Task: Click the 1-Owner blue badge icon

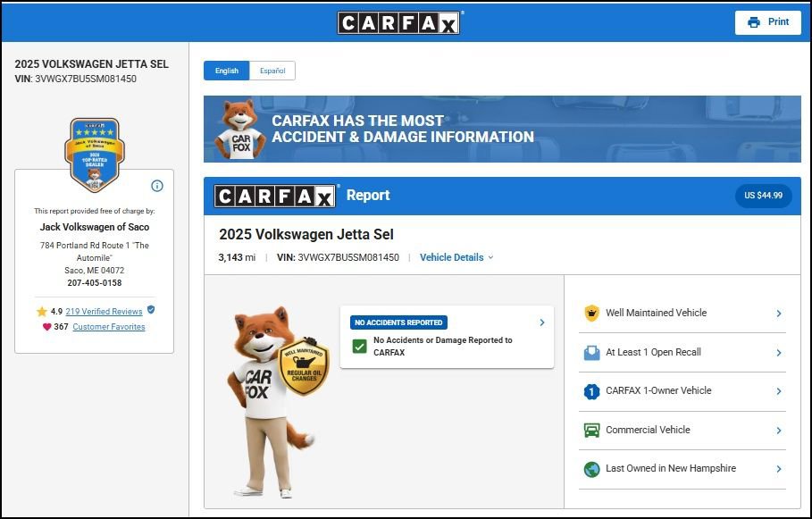Action: (591, 391)
